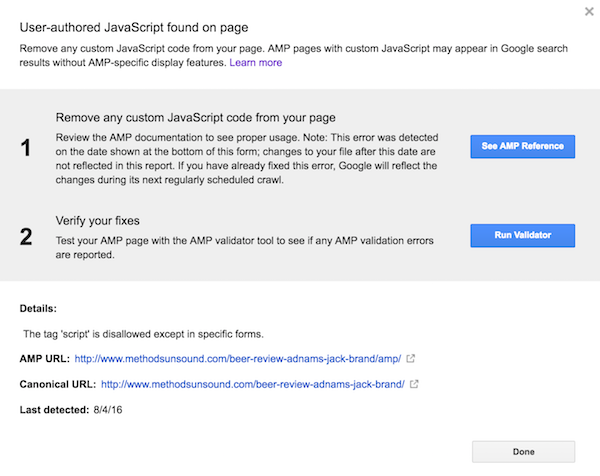600x476 pixels.
Task: Open the AMP URL link ending in /amp/
Action: (x=238, y=359)
